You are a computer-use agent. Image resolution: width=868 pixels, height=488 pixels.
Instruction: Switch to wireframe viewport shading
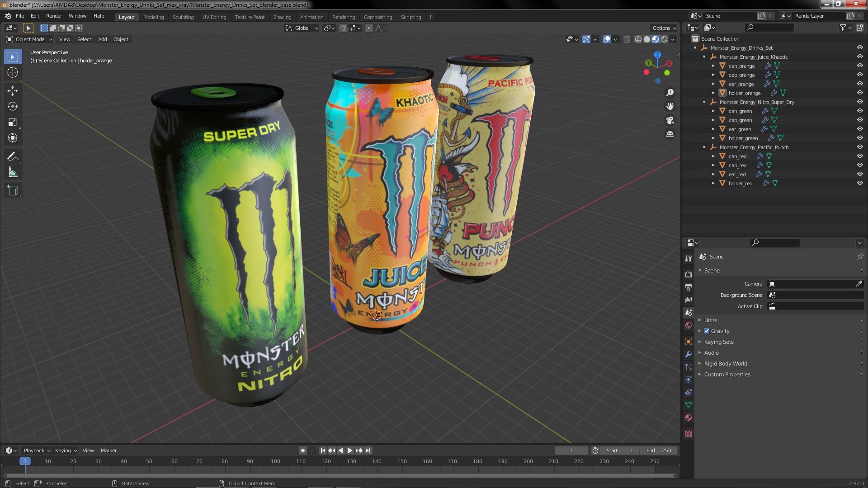point(638,39)
